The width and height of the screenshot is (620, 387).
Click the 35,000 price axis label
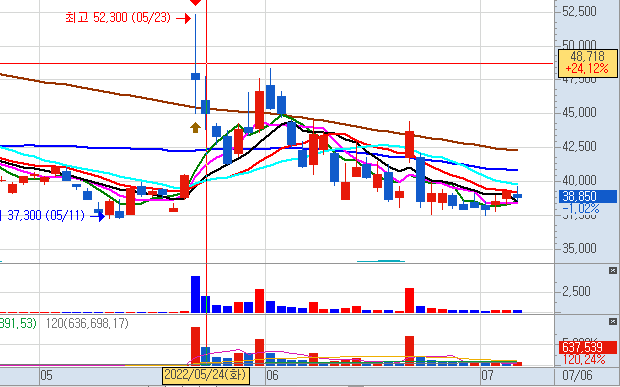[579, 248]
